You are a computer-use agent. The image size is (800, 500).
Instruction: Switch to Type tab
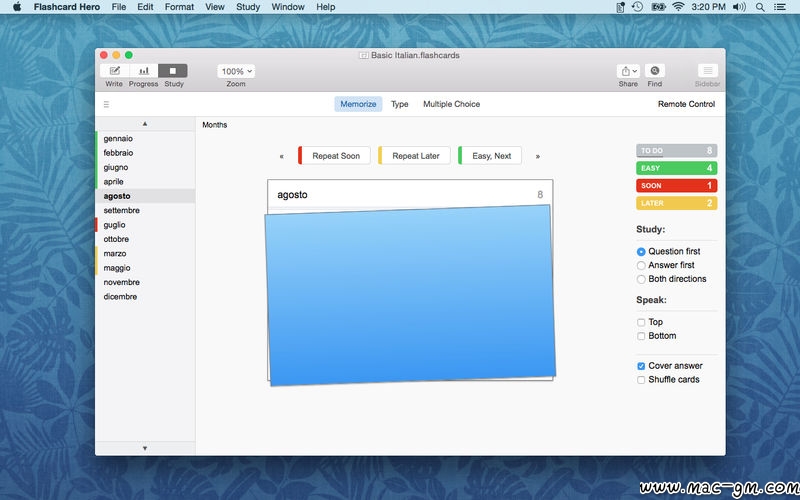[x=399, y=104]
